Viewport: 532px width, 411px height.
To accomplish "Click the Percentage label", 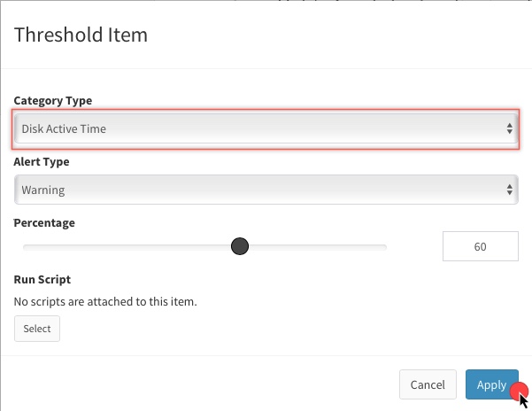I will (44, 223).
